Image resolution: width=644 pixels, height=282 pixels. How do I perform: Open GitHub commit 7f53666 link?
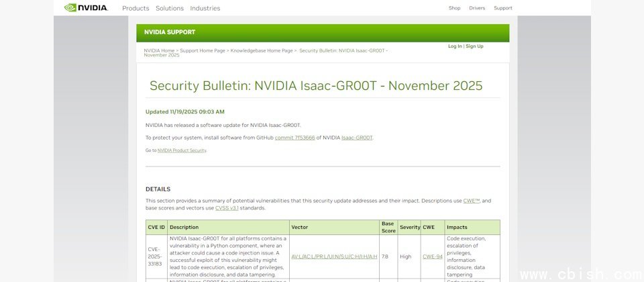coord(294,138)
